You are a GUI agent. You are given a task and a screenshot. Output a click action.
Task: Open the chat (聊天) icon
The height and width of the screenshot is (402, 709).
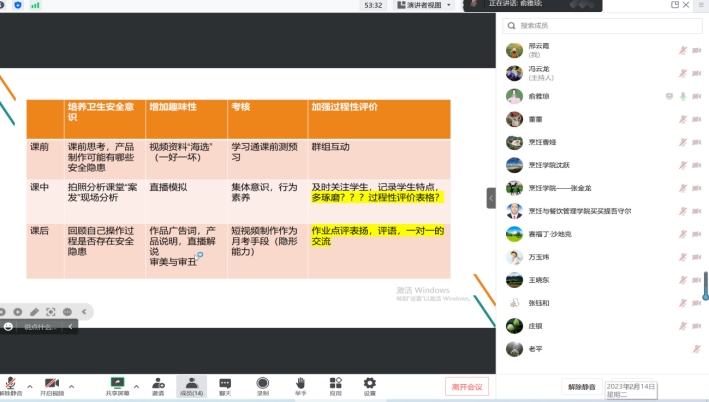pyautogui.click(x=225, y=382)
